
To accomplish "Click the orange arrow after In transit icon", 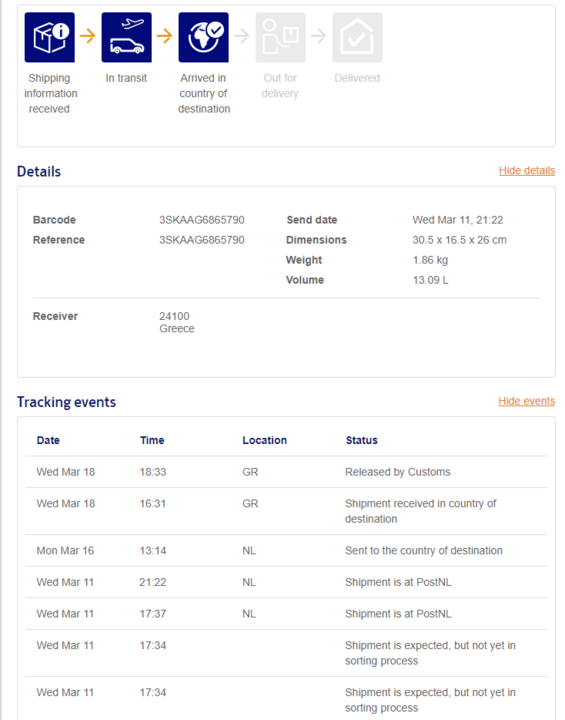I will (x=164, y=36).
